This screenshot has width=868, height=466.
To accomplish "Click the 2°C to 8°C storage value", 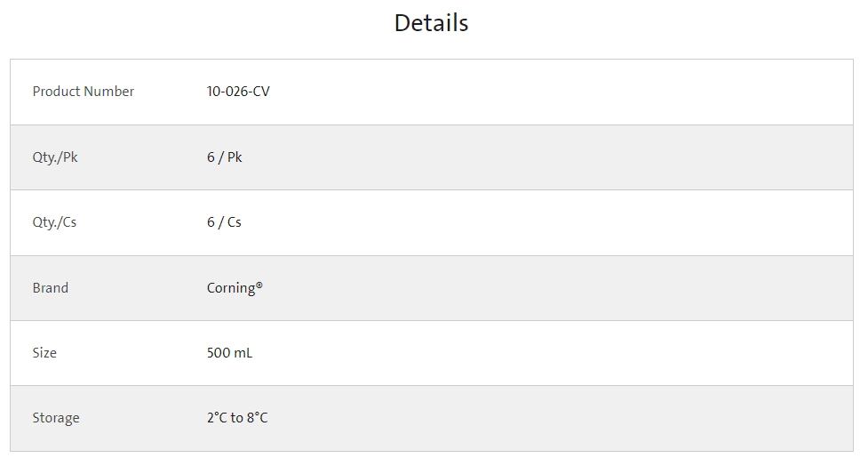I will (237, 418).
